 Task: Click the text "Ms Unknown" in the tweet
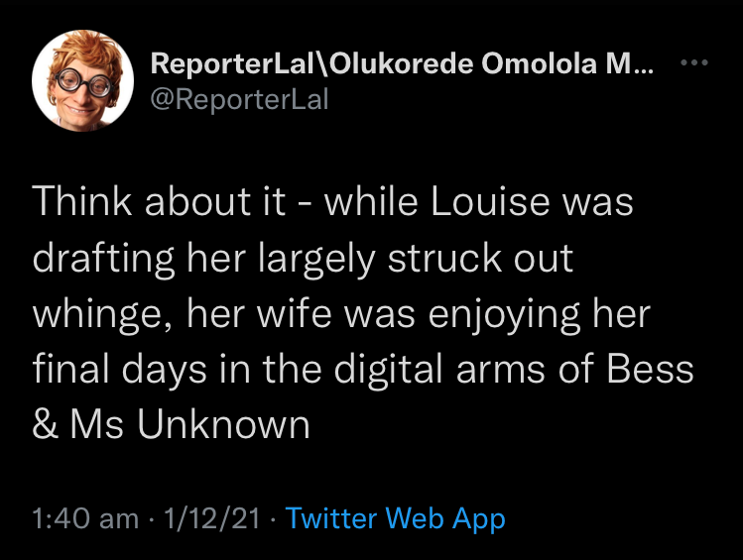pyautogui.click(x=190, y=425)
